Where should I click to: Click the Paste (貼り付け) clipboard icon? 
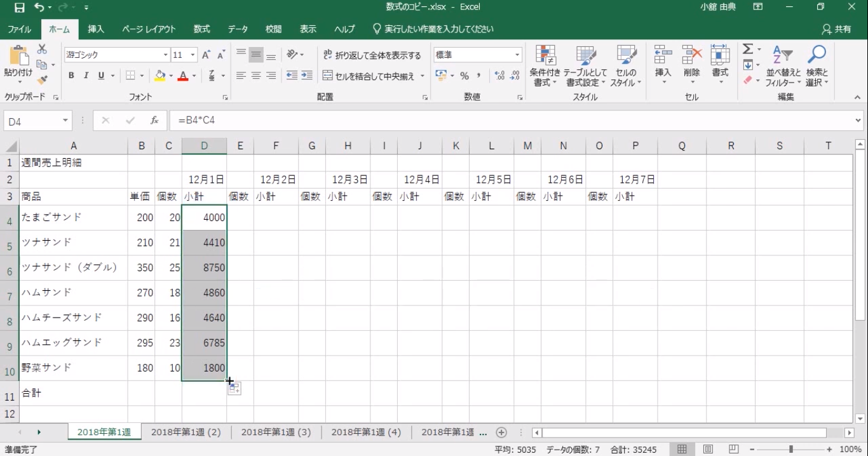pos(18,57)
